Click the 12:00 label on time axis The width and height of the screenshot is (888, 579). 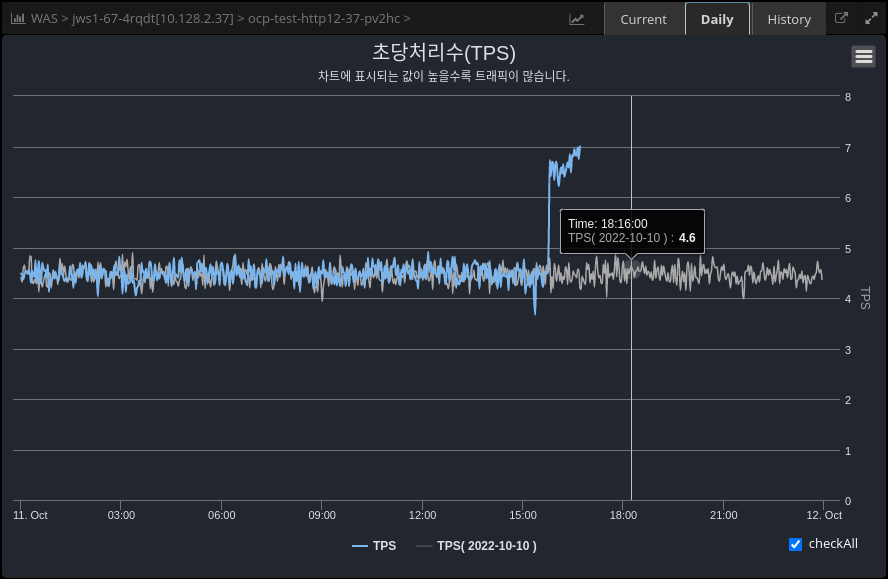(x=422, y=515)
